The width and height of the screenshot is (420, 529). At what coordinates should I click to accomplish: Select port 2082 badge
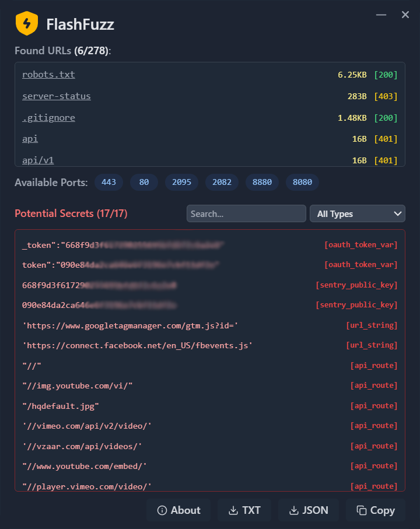[222, 182]
